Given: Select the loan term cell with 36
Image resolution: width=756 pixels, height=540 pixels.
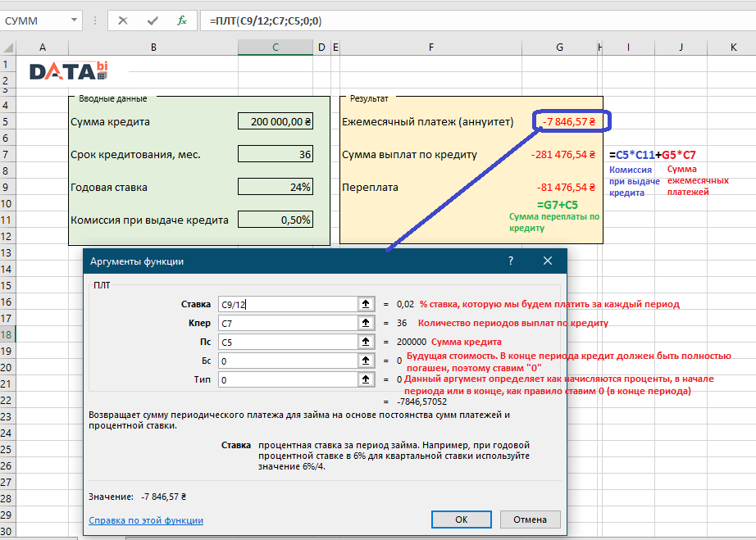Looking at the screenshot, I should [x=276, y=154].
